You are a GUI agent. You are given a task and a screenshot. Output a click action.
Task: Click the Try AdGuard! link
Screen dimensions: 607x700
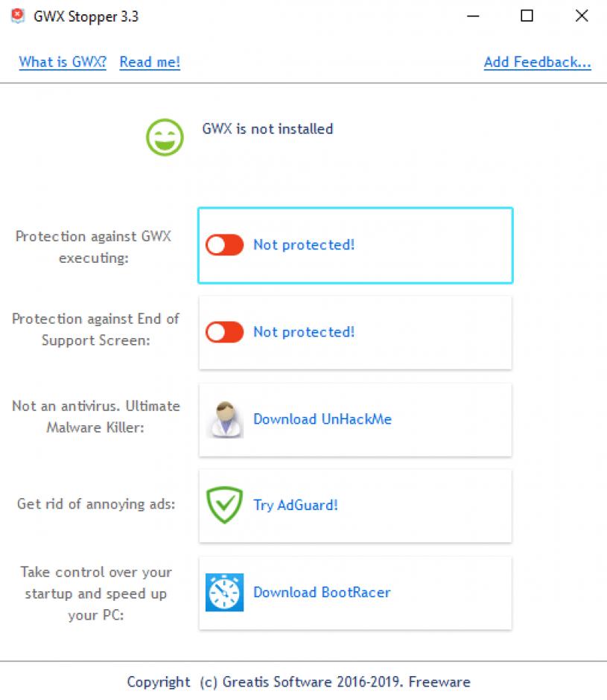click(296, 505)
